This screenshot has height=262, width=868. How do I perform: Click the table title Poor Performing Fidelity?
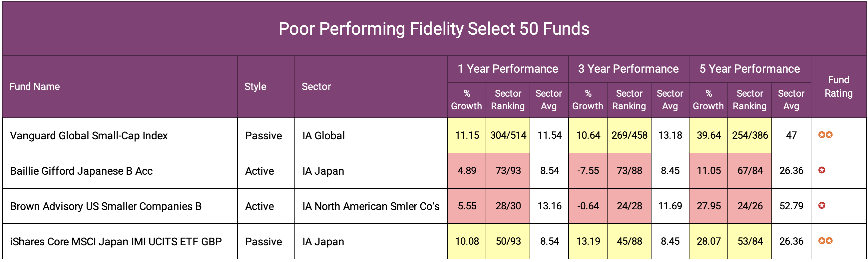[x=434, y=29]
